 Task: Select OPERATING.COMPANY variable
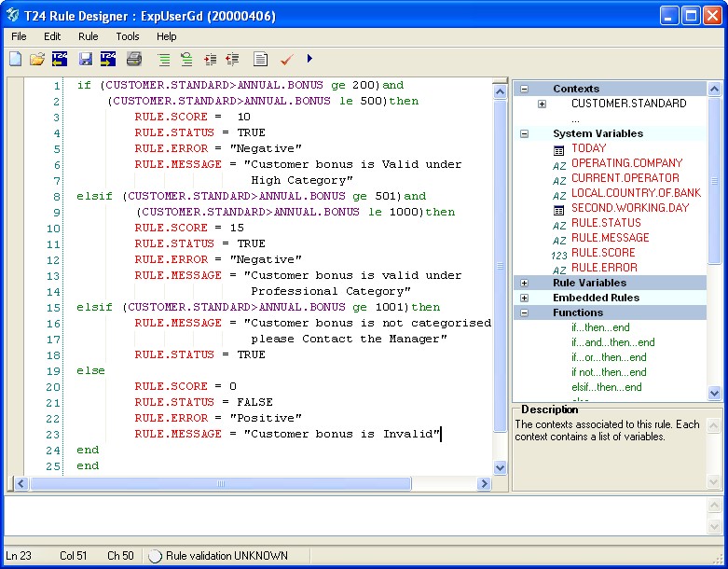626,163
